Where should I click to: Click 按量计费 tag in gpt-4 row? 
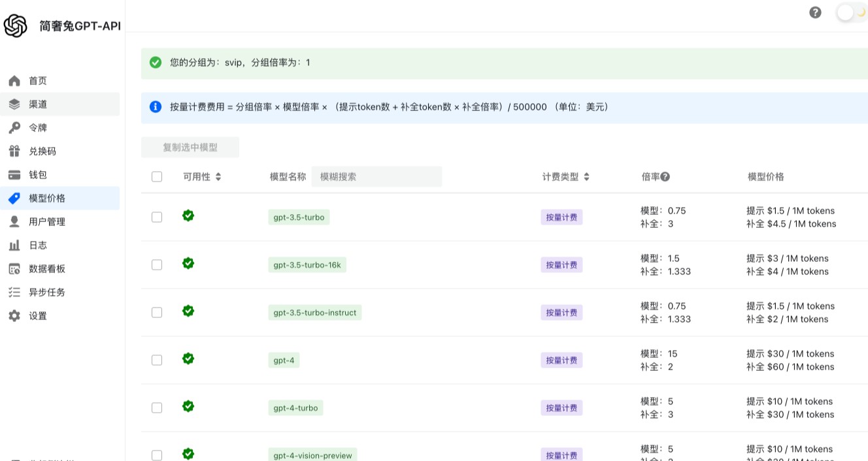[x=561, y=360]
